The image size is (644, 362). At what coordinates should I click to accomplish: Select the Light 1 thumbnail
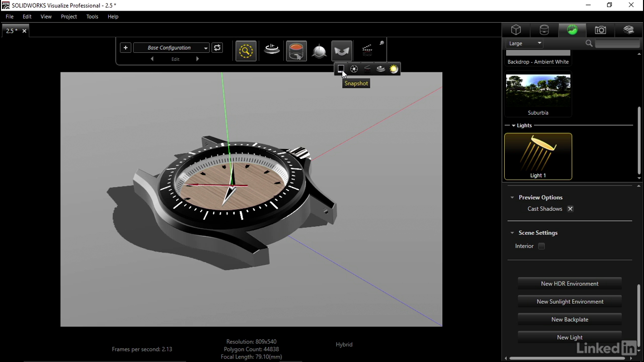(538, 156)
